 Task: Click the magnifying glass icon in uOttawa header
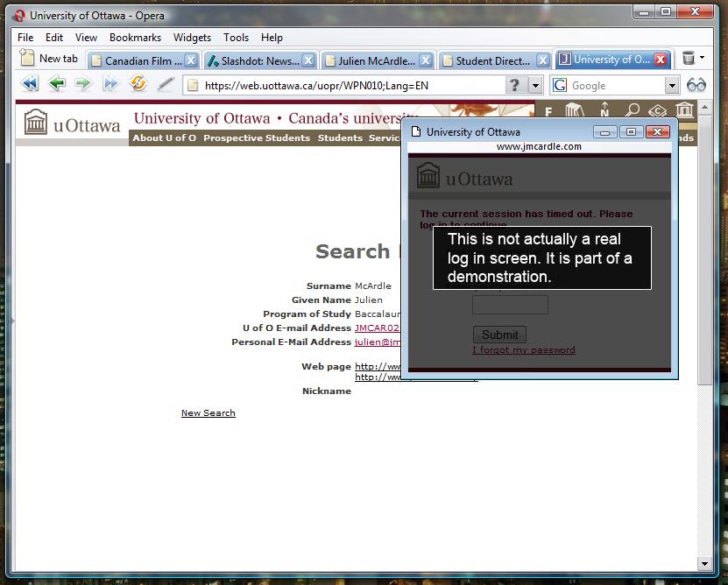[632, 110]
